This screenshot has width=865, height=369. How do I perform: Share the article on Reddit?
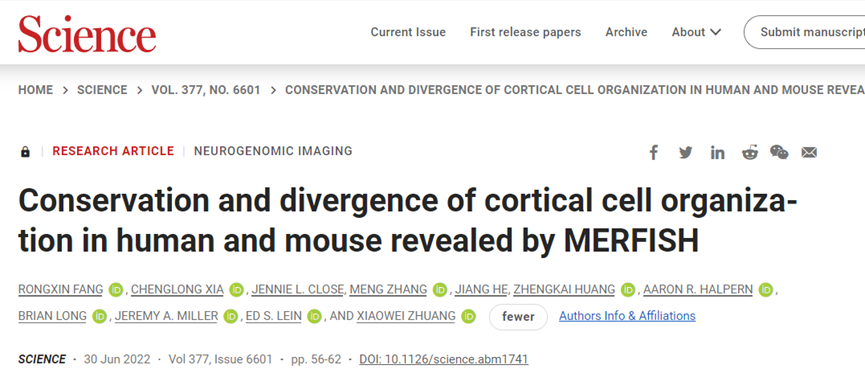(750, 152)
